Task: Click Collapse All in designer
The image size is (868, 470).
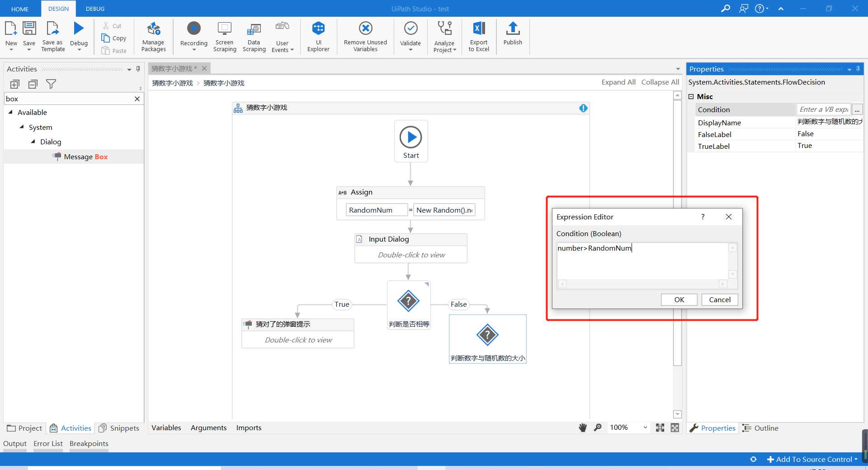Action: pos(660,82)
